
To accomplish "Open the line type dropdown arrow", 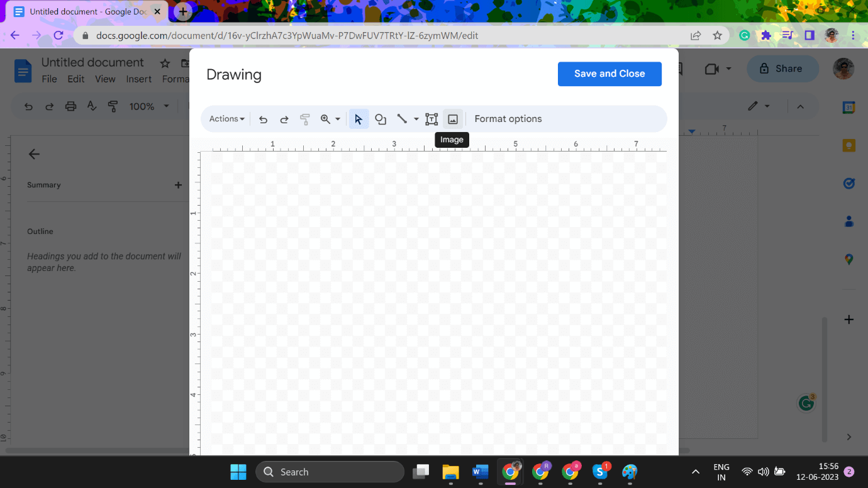I will pyautogui.click(x=416, y=119).
